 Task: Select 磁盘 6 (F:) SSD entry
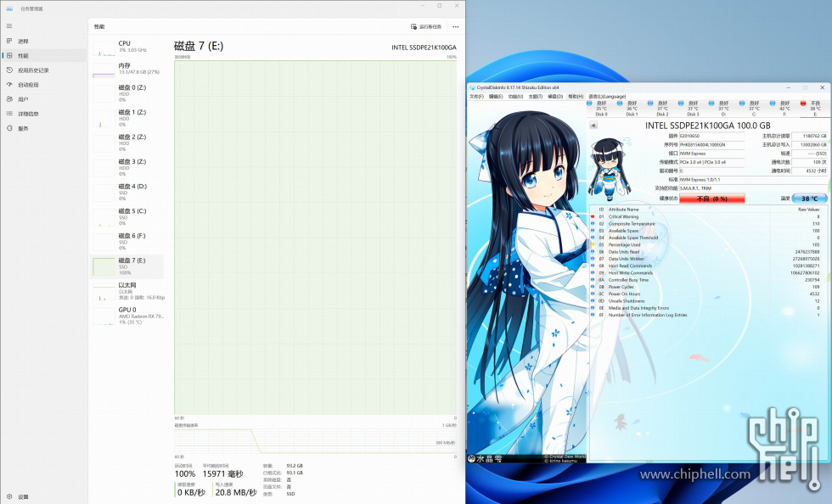pos(127,241)
